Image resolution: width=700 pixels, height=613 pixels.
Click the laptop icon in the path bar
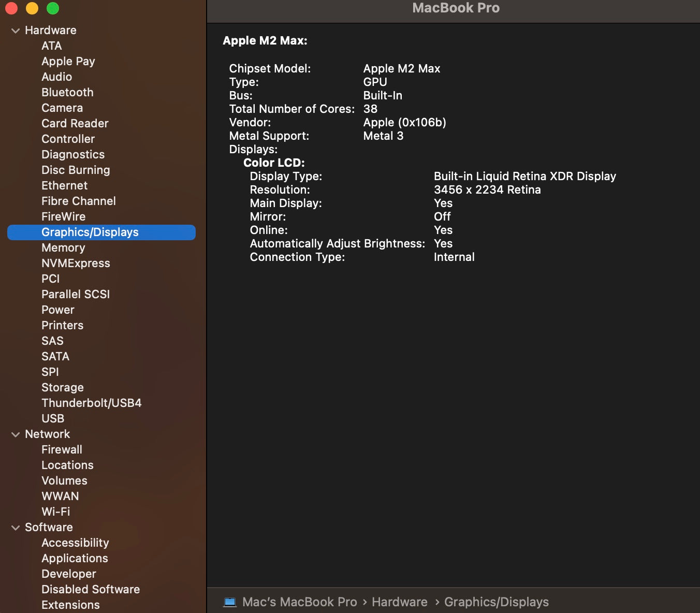click(x=230, y=602)
